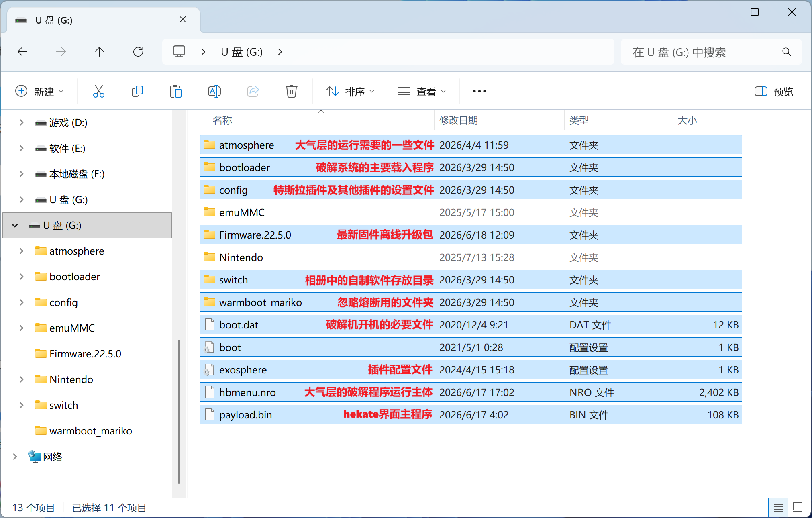Viewport: 812px width, 518px height.
Task: Click the boot.dat file icon
Action: pyautogui.click(x=210, y=324)
